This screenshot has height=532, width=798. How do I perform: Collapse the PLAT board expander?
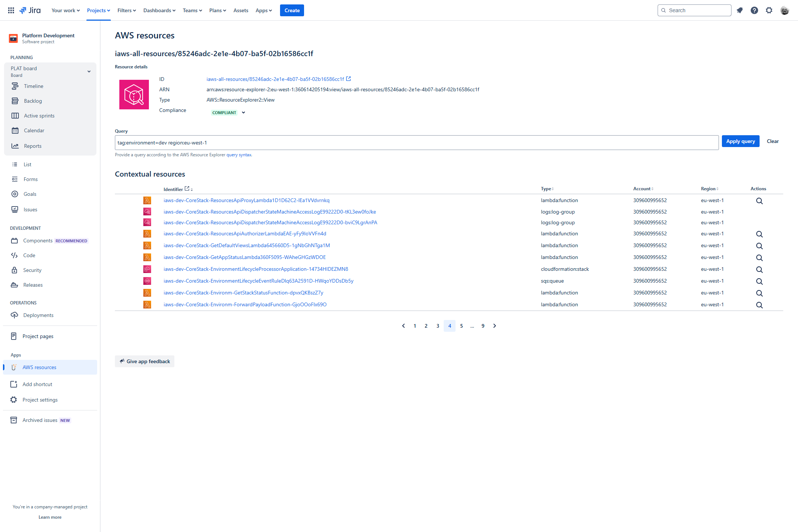pyautogui.click(x=89, y=72)
